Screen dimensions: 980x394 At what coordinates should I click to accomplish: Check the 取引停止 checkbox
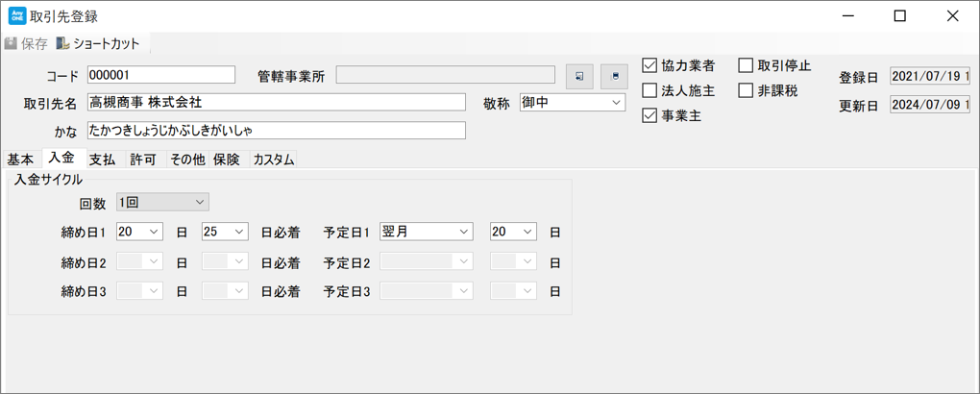click(746, 66)
